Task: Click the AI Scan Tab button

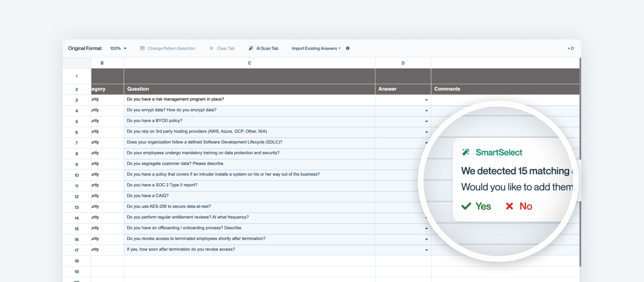Action: point(264,48)
